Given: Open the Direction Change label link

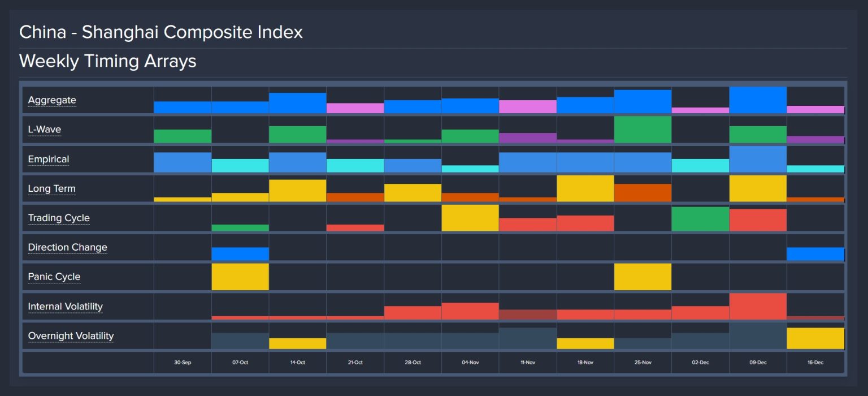Looking at the screenshot, I should click(67, 247).
